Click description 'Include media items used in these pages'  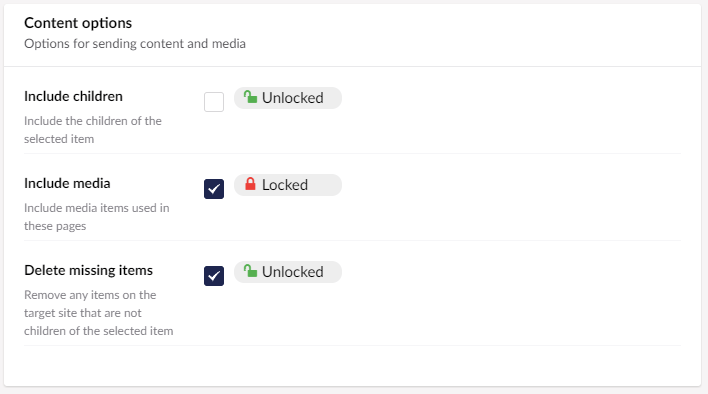coord(97,217)
